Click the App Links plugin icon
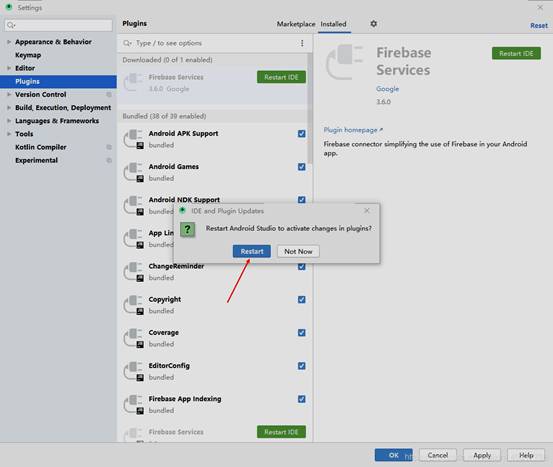Screen dimensions: 553x467 (134, 239)
